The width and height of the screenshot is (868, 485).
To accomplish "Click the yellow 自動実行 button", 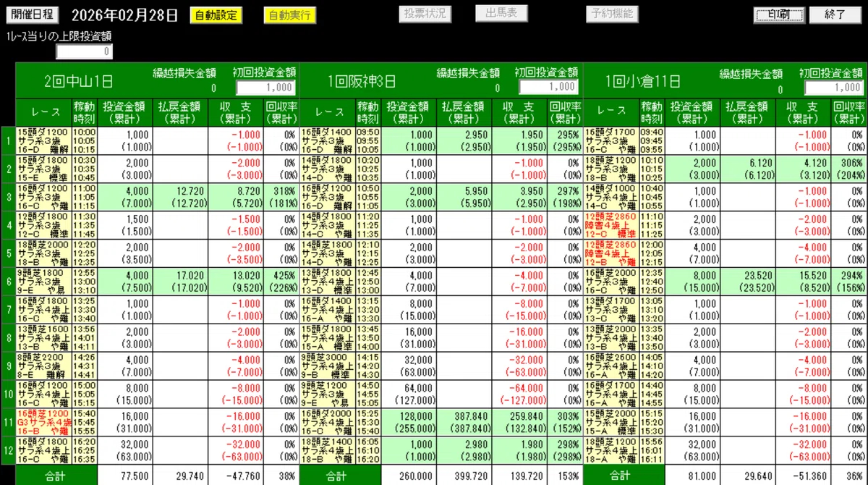I will point(289,12).
